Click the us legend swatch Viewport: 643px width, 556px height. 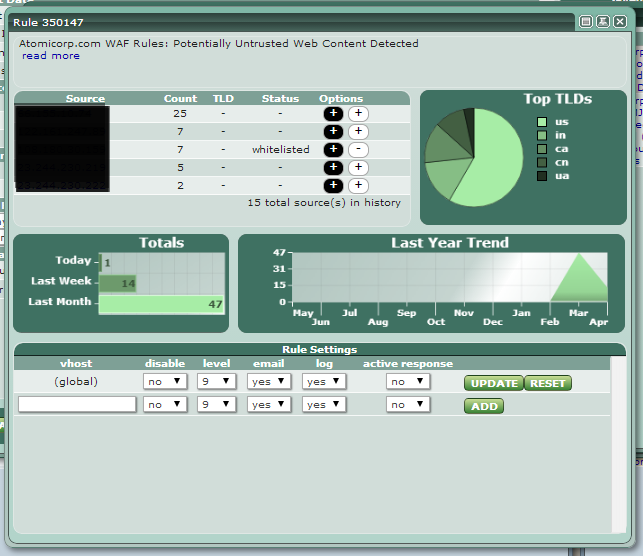point(542,122)
